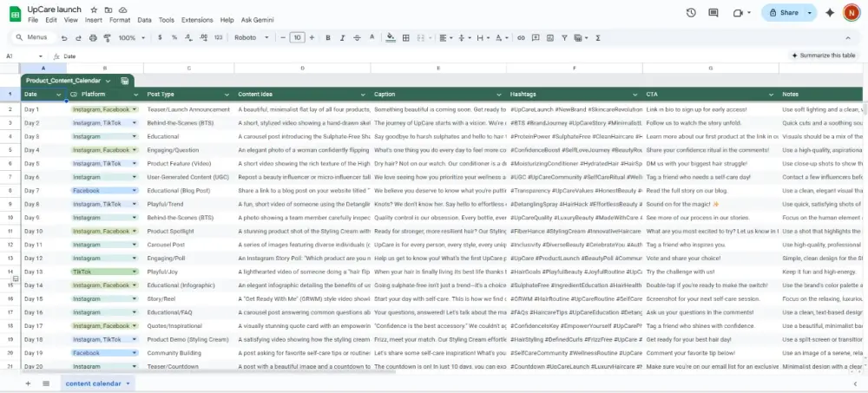
Task: Click the Undo icon in toolbar
Action: point(64,37)
